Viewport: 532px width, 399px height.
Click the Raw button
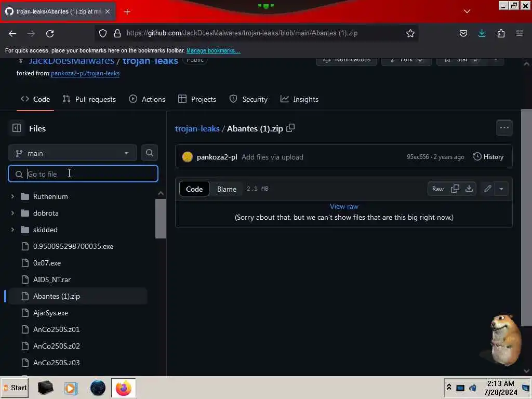pos(437,189)
